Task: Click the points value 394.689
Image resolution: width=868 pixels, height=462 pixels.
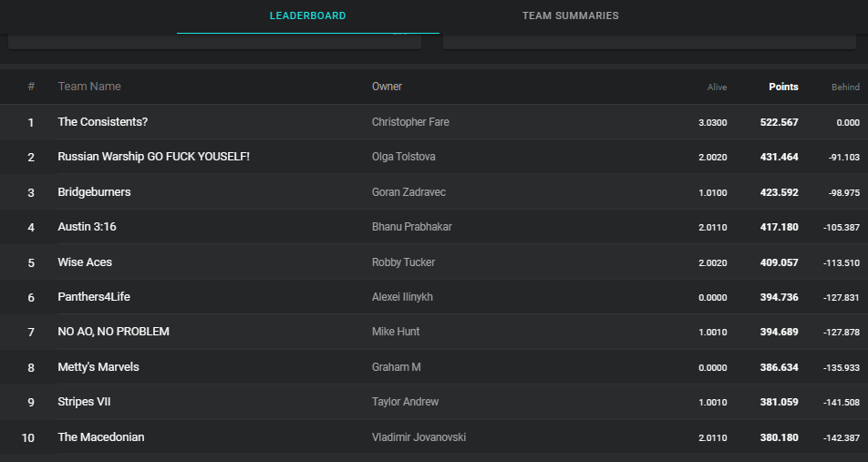Action: click(780, 332)
